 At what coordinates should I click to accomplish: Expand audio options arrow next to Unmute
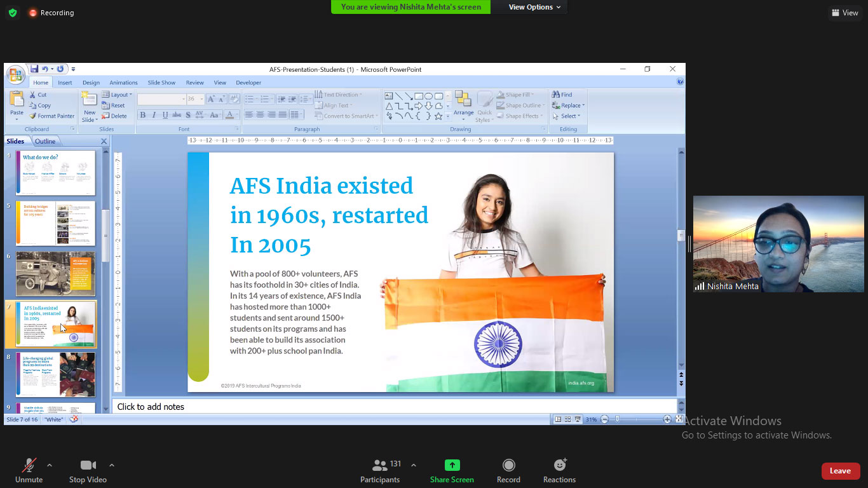tap(50, 465)
